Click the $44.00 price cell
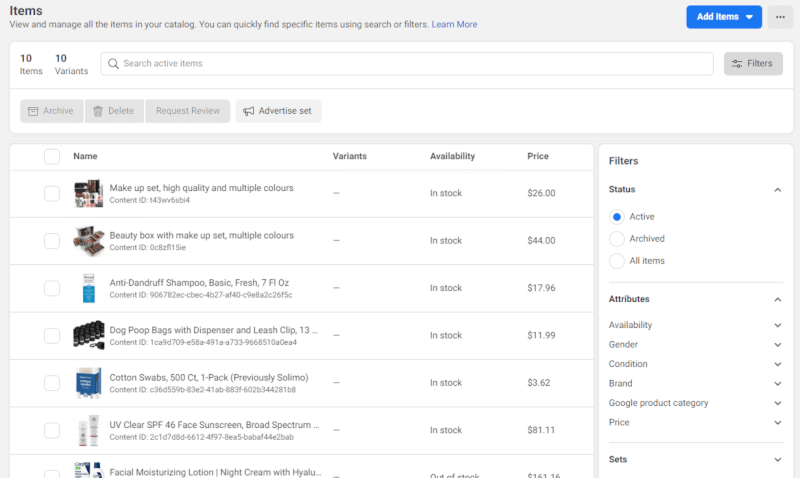Screen dimensions: 800x478 [541, 241]
